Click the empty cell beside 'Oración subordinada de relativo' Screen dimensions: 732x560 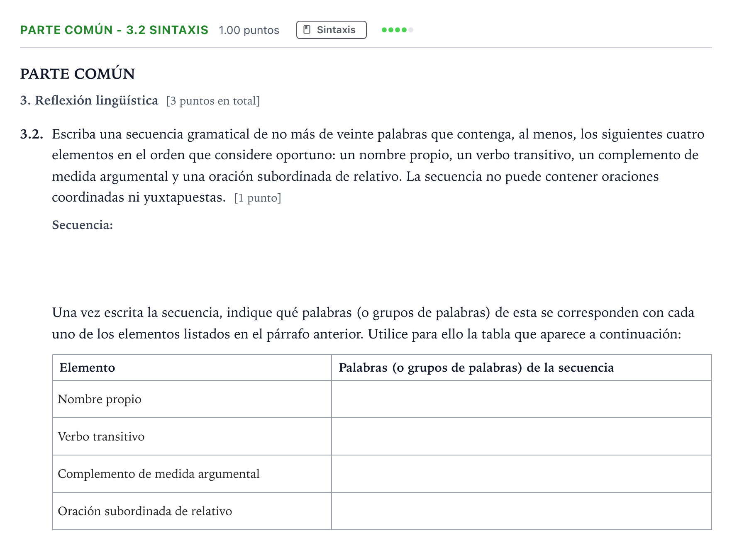click(x=522, y=511)
